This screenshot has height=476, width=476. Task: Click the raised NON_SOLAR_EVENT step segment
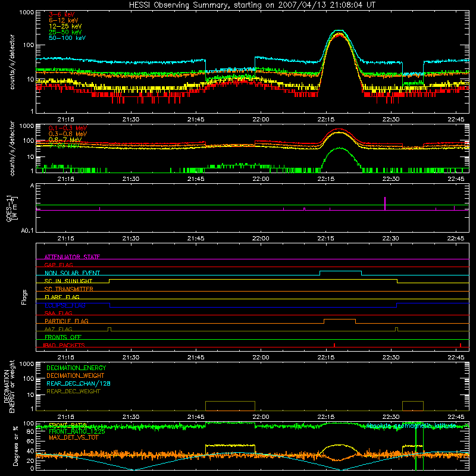[x=340, y=271]
